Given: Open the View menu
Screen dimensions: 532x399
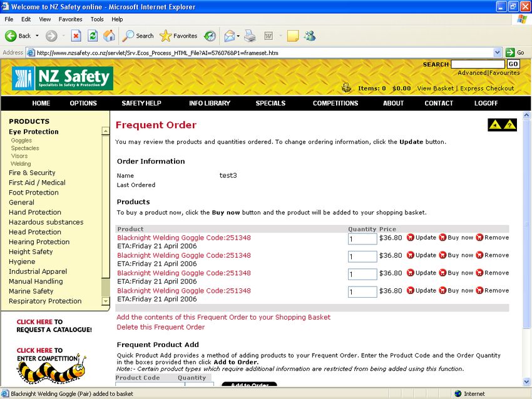Looking at the screenshot, I should coord(45,19).
